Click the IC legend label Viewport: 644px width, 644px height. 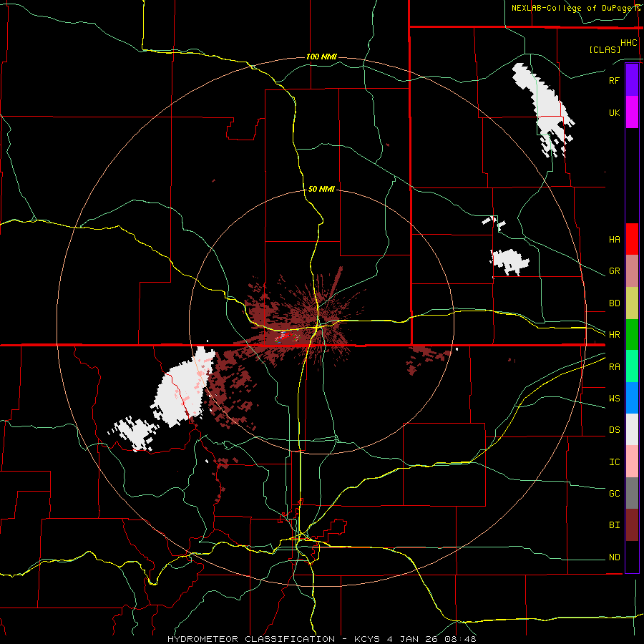coord(615,462)
